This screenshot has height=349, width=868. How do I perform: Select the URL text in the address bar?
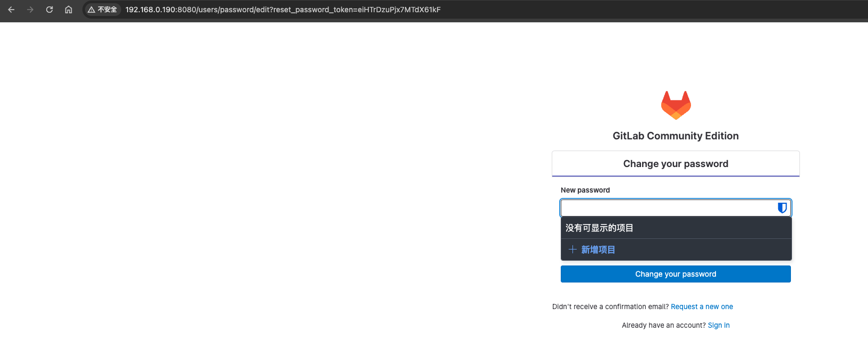pos(283,10)
